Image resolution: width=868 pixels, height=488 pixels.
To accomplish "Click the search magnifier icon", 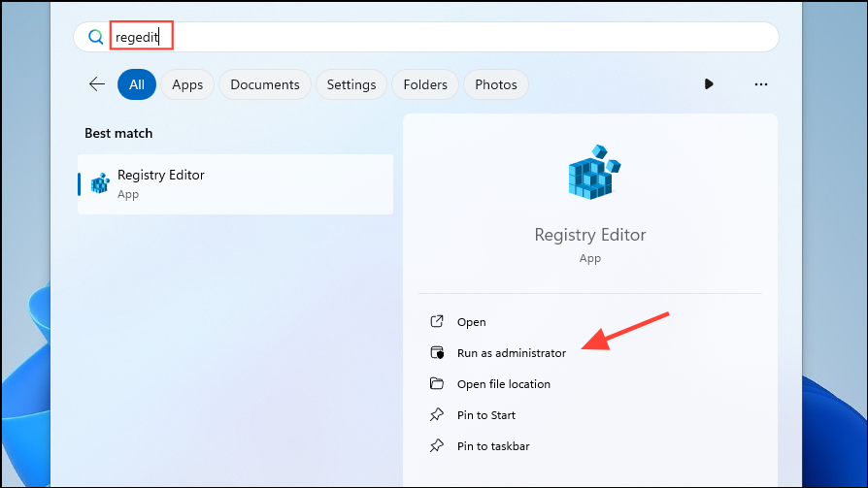I will [96, 37].
